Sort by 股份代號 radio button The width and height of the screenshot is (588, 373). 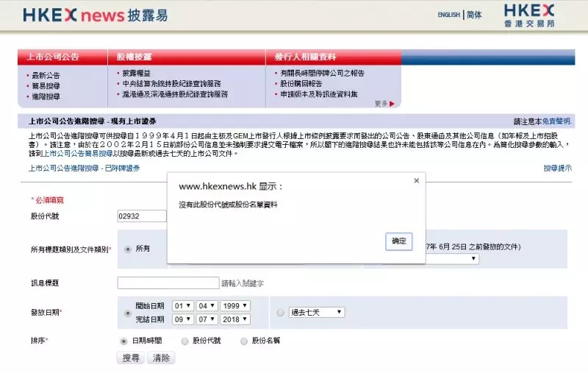(184, 341)
